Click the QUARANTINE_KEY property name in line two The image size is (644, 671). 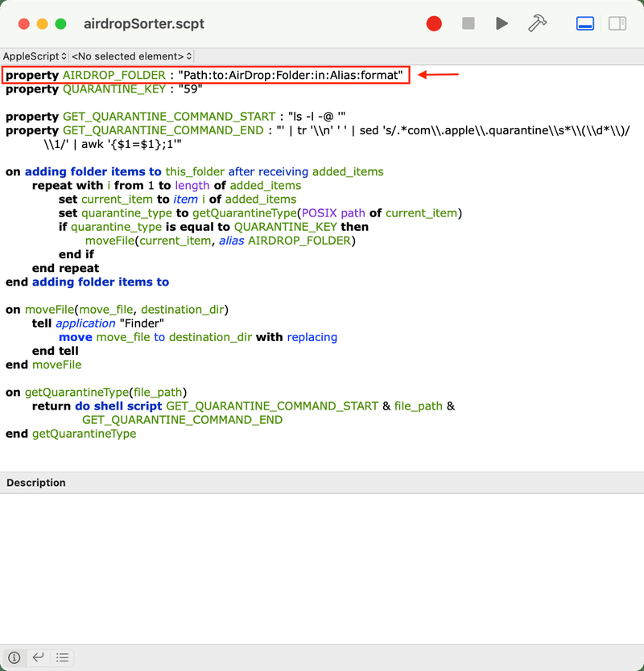tap(114, 89)
